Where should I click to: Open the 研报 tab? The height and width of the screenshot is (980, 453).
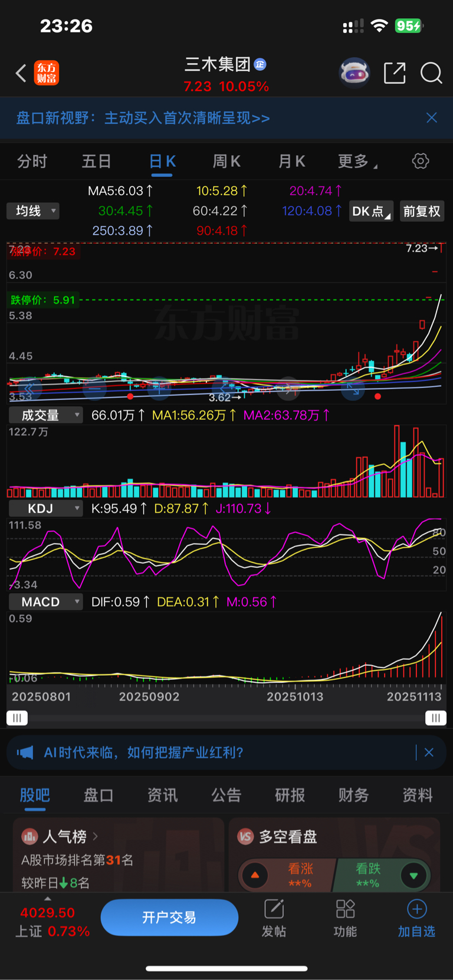pyautogui.click(x=290, y=795)
